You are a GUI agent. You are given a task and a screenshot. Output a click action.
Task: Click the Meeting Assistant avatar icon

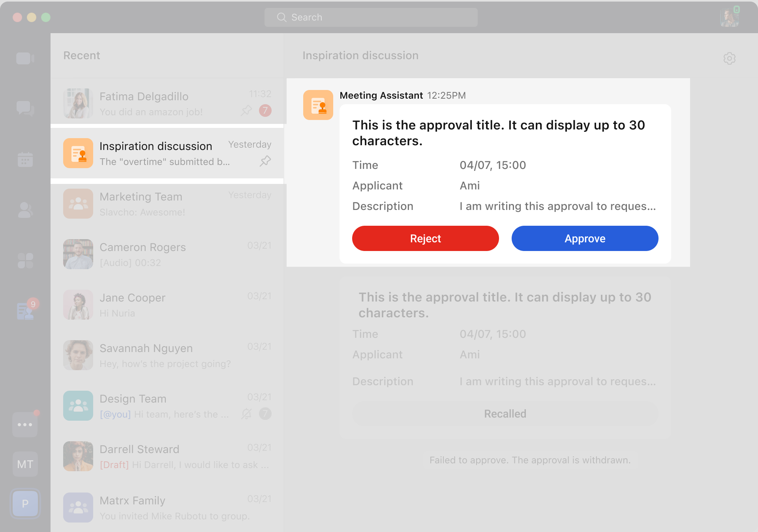click(318, 105)
